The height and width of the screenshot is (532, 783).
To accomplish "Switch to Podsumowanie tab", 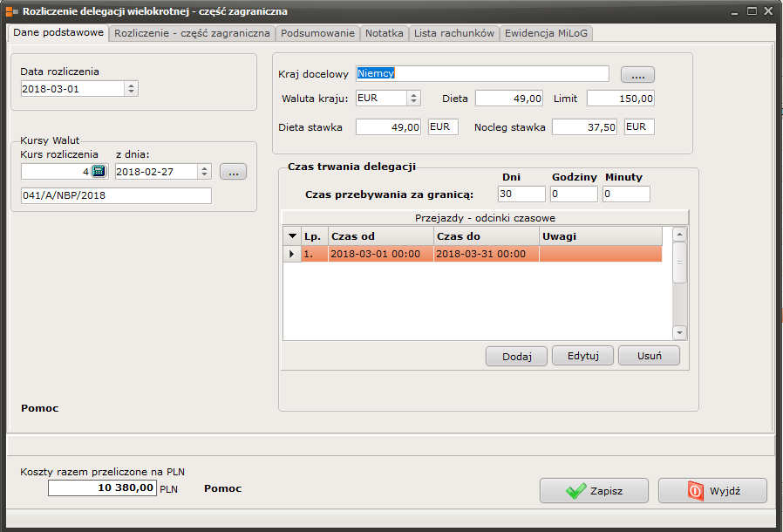I will click(317, 33).
